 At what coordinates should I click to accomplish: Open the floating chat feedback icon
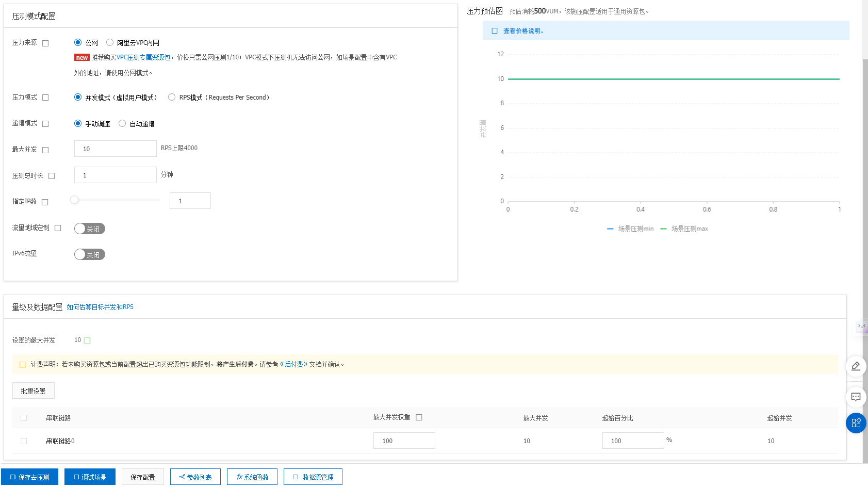pos(856,397)
